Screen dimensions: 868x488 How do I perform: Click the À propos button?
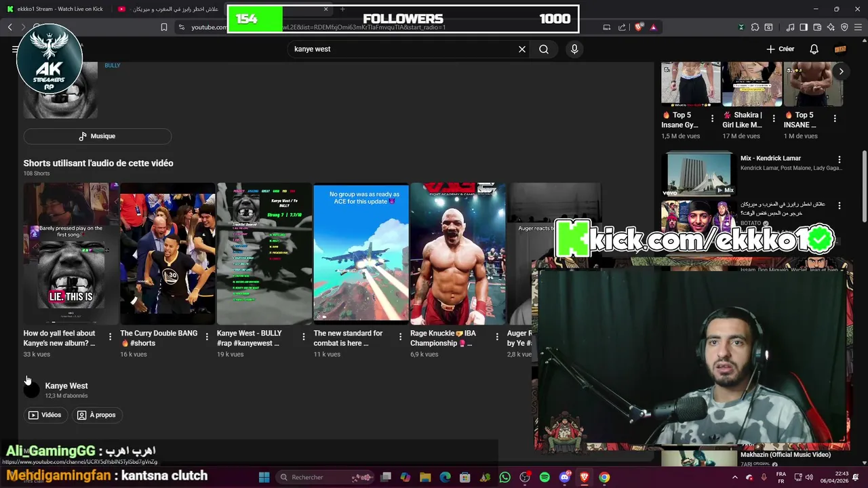click(x=96, y=415)
